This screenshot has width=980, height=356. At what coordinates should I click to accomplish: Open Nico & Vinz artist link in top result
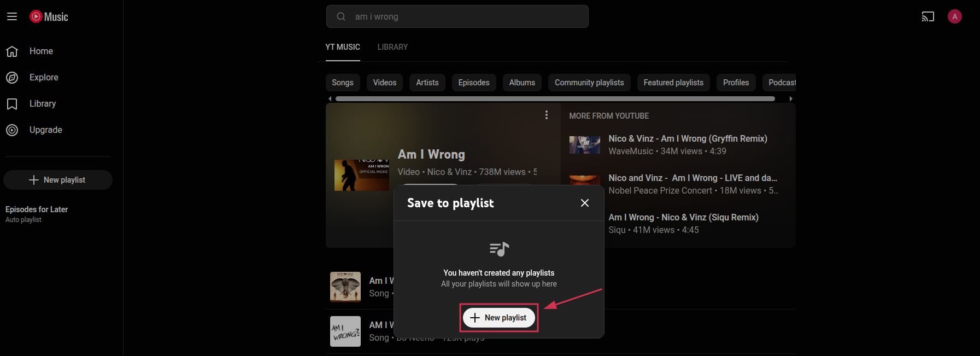point(449,172)
